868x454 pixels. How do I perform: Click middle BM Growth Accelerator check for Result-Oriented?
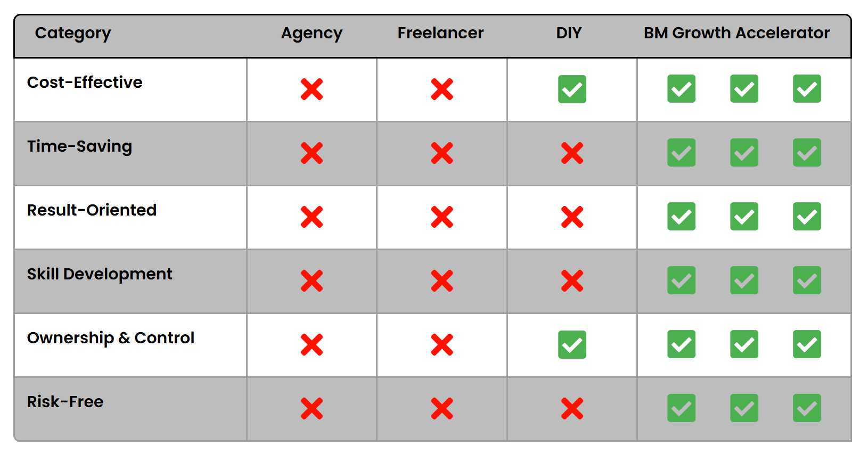pos(744,217)
